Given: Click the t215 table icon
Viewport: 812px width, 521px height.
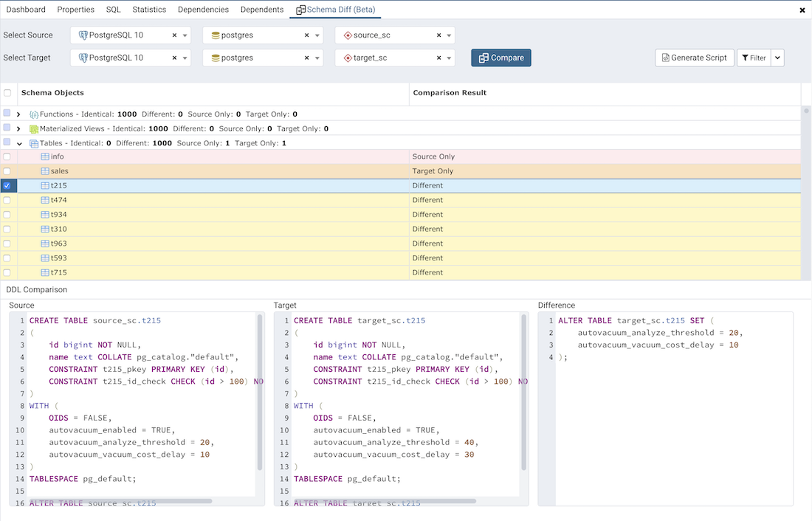Looking at the screenshot, I should pos(45,185).
